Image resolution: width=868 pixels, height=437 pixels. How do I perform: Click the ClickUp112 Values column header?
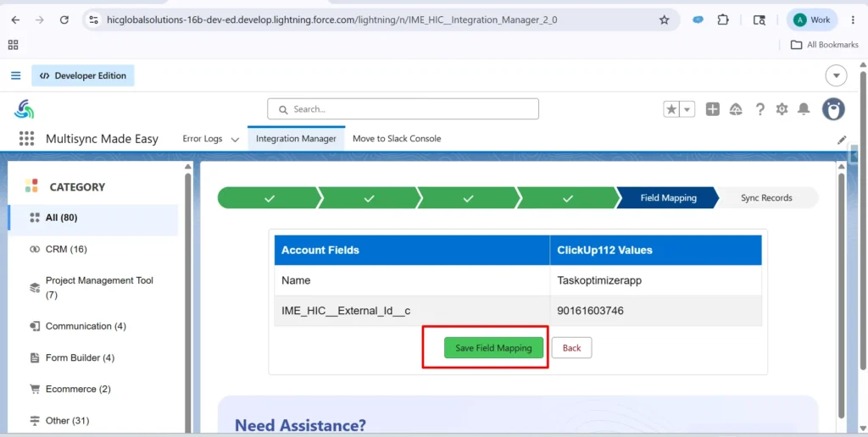pyautogui.click(x=655, y=250)
